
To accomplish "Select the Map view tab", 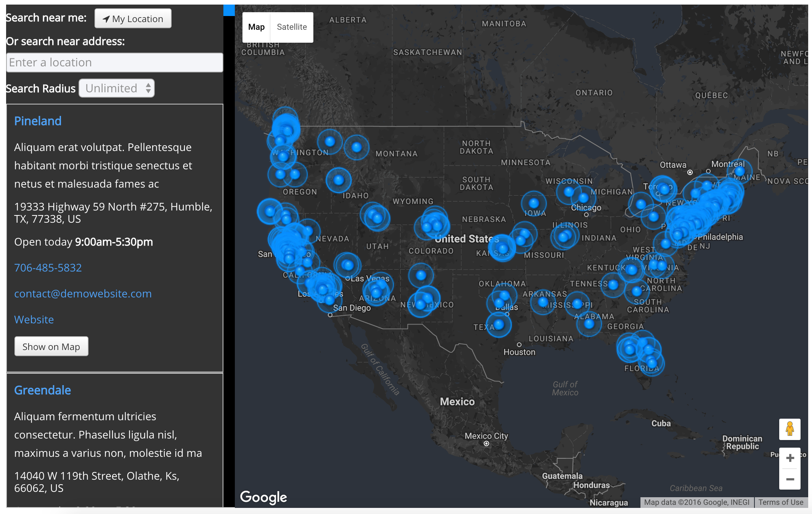I will (256, 27).
